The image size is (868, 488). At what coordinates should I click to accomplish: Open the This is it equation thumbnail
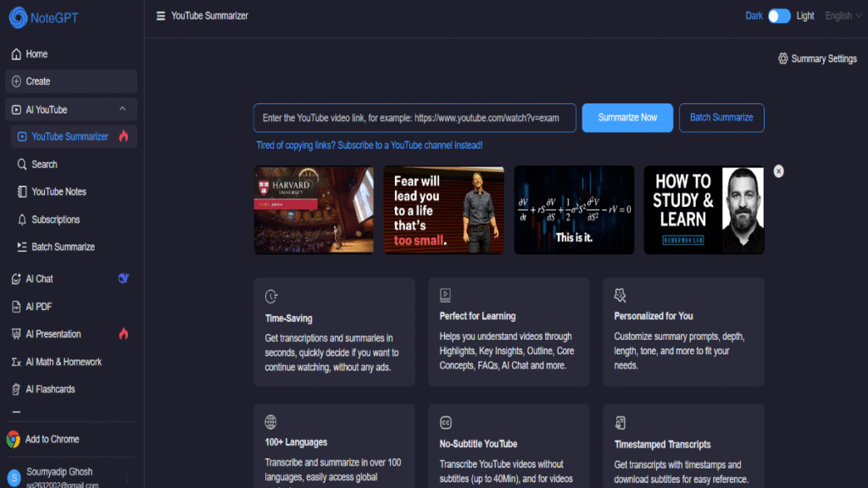click(x=574, y=210)
